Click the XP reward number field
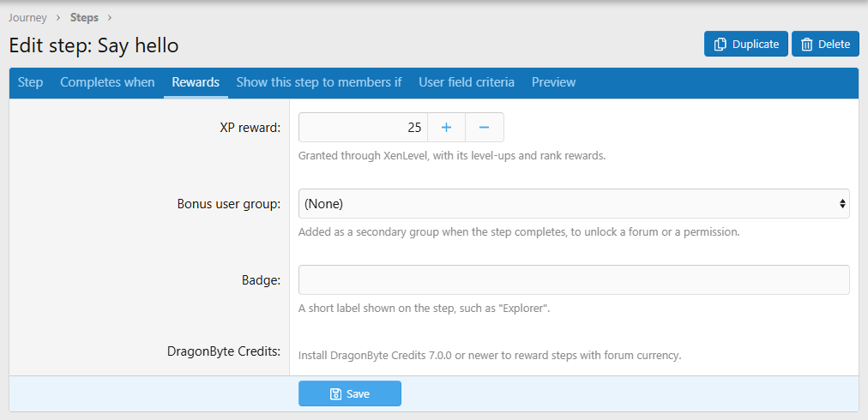This screenshot has width=868, height=420. click(363, 127)
